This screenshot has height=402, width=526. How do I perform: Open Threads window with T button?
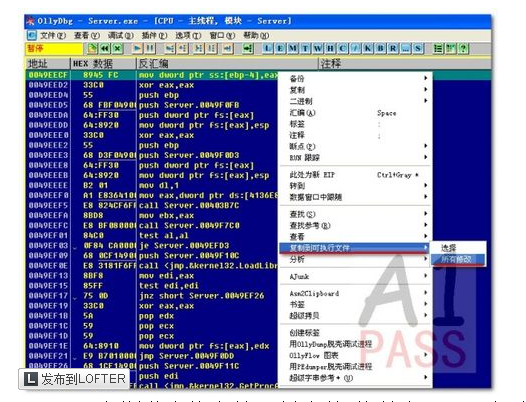[305, 49]
